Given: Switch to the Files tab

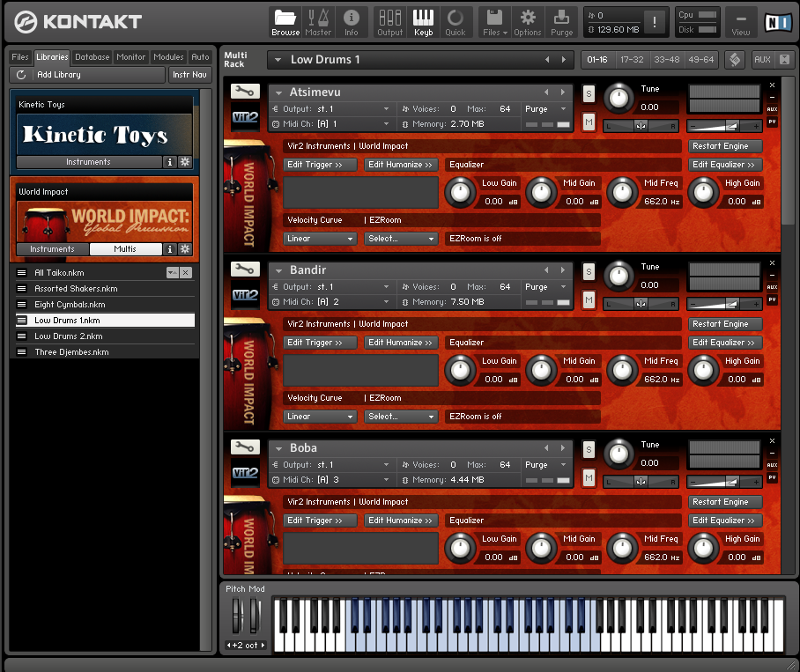Looking at the screenshot, I should click(x=20, y=56).
